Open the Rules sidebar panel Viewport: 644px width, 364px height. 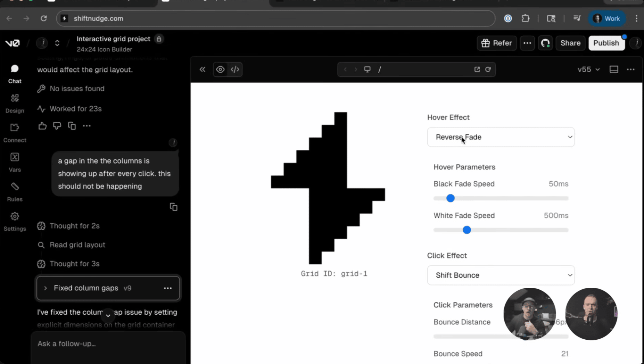tap(15, 192)
